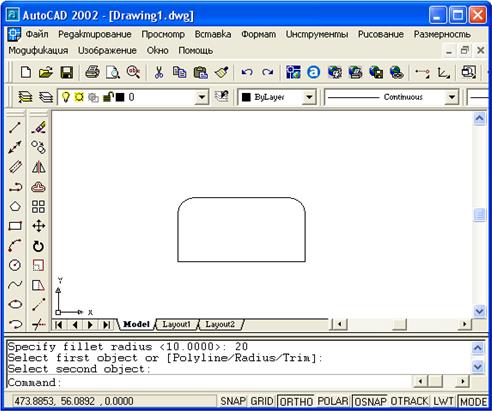Select the Scale modify tool
This screenshot has width=492, height=411.
(39, 266)
